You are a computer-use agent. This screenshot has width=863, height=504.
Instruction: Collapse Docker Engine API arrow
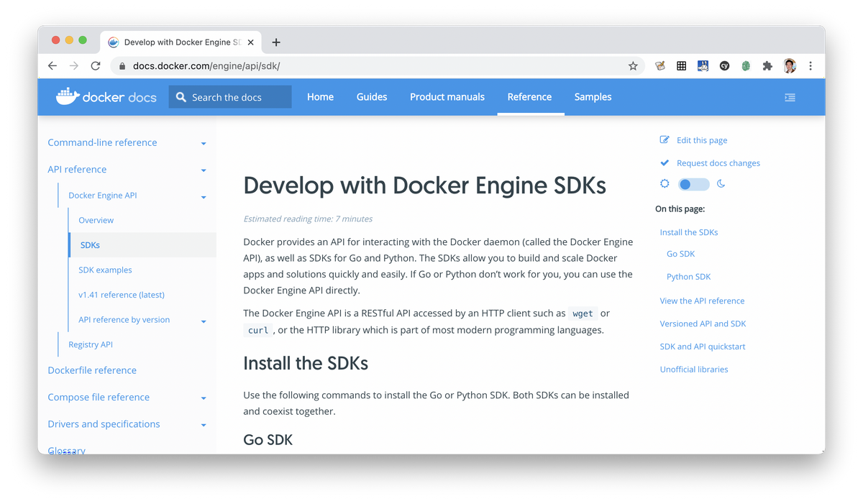[204, 197]
